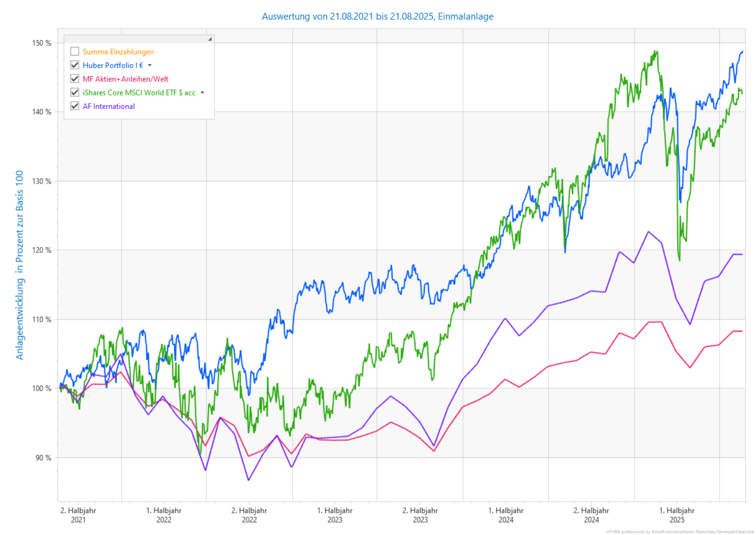This screenshot has height=535, width=756.
Task: Click the 1. Halbjahr 2025 axis label
Action: (676, 515)
